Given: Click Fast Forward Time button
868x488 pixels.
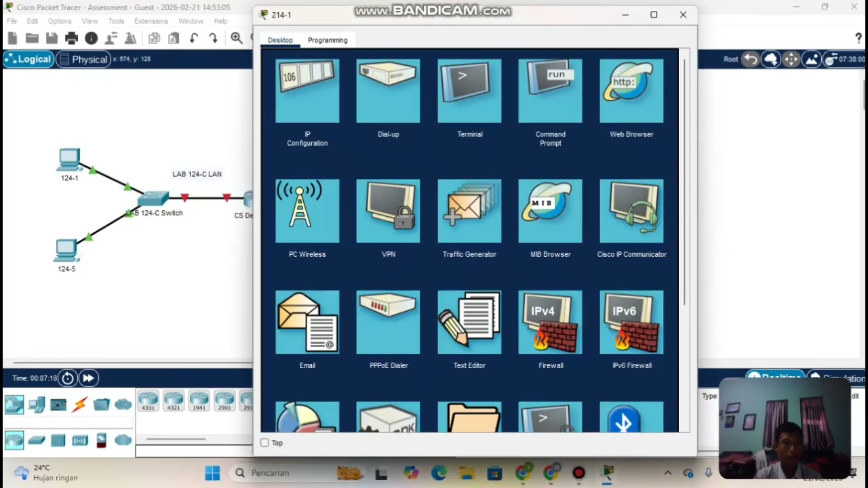Looking at the screenshot, I should click(88, 378).
